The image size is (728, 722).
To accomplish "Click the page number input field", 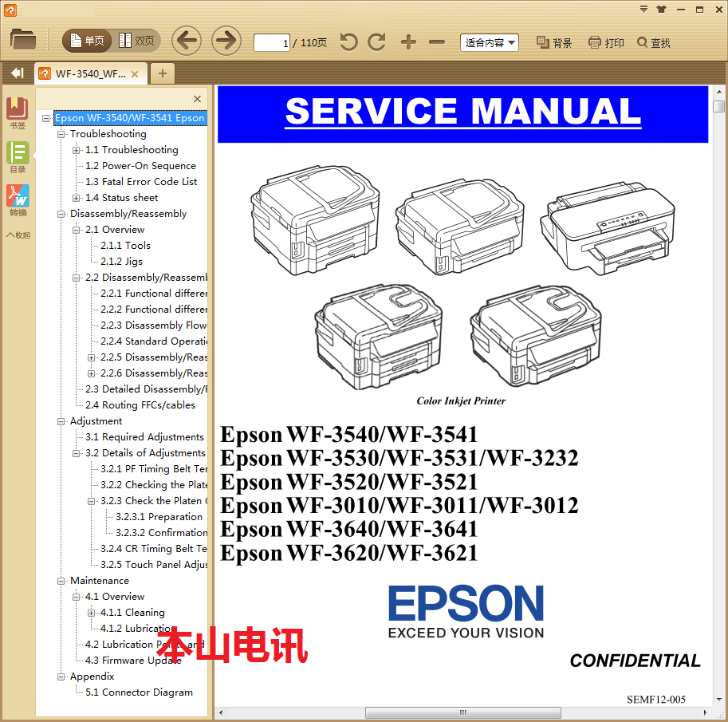I will click(x=272, y=43).
